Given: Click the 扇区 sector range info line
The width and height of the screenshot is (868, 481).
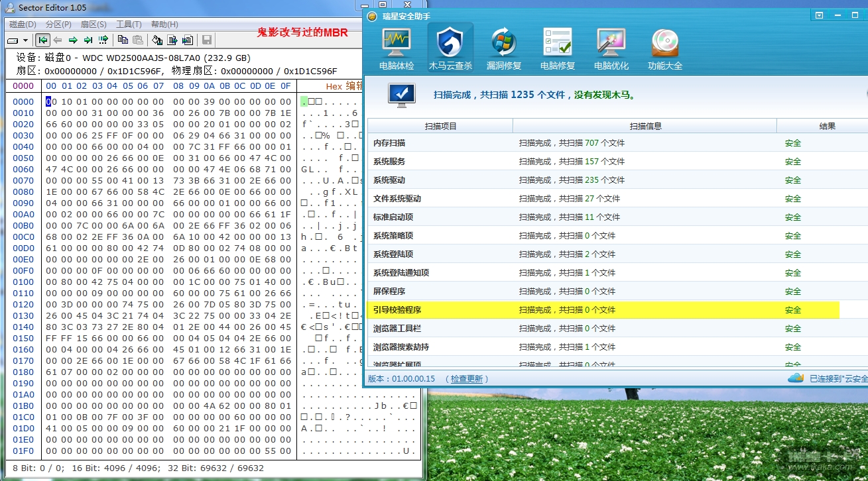Looking at the screenshot, I should click(x=176, y=71).
